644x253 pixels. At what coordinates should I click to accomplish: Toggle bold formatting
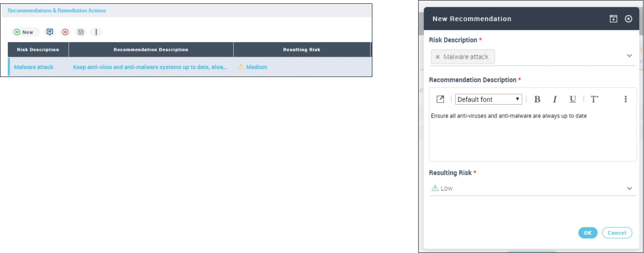(x=537, y=99)
